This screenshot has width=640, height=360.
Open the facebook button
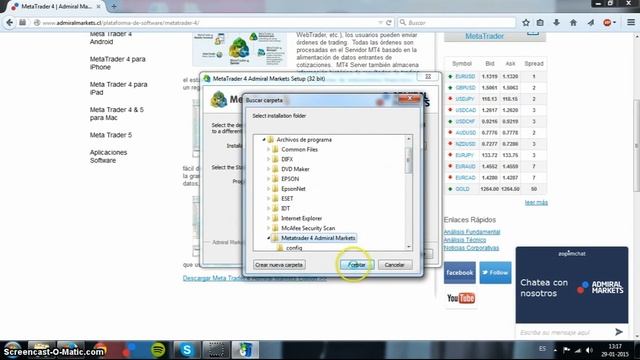[460, 273]
